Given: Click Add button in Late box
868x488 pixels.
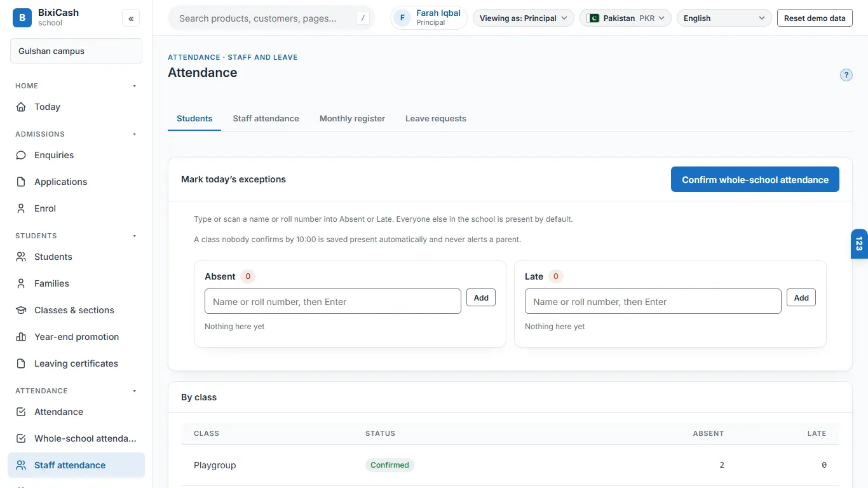Looking at the screenshot, I should pos(801,297).
